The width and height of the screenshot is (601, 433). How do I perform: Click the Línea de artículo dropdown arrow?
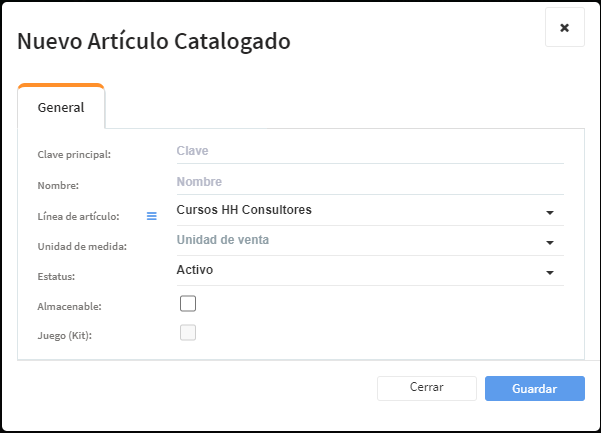click(550, 213)
